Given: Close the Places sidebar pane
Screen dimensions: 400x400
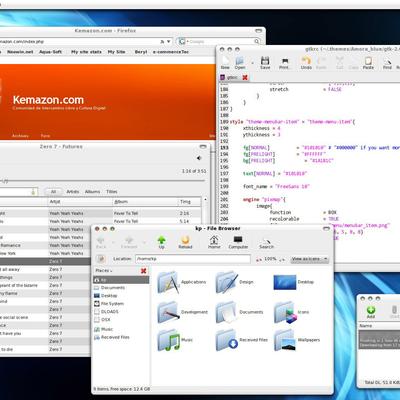Looking at the screenshot, I should tap(144, 271).
